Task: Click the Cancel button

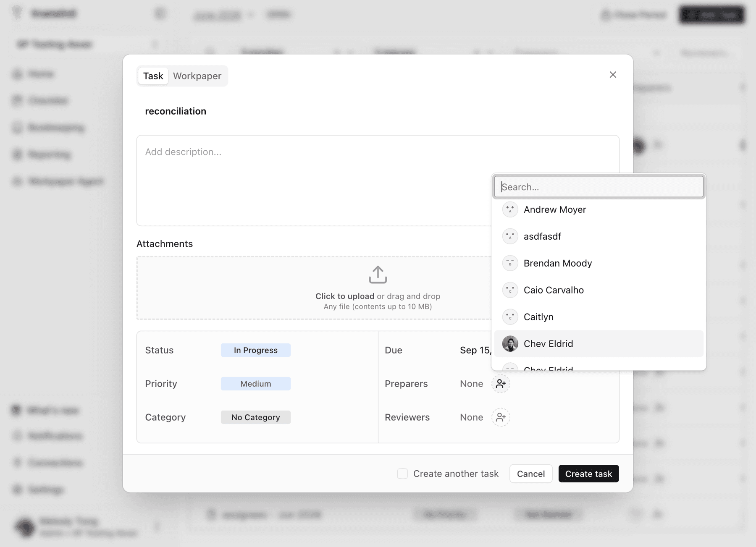Action: point(531,474)
